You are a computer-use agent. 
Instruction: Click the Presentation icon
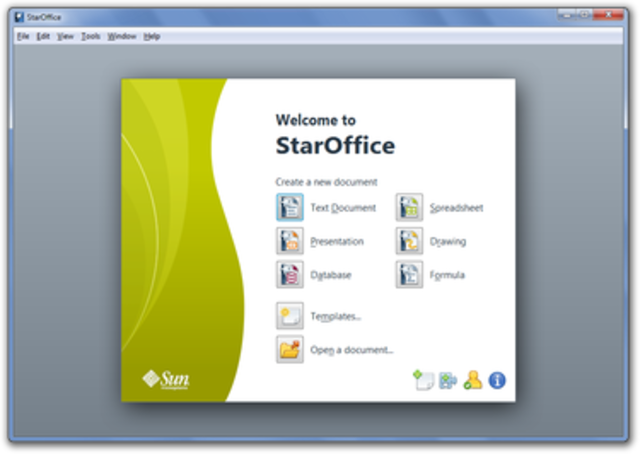(x=290, y=241)
